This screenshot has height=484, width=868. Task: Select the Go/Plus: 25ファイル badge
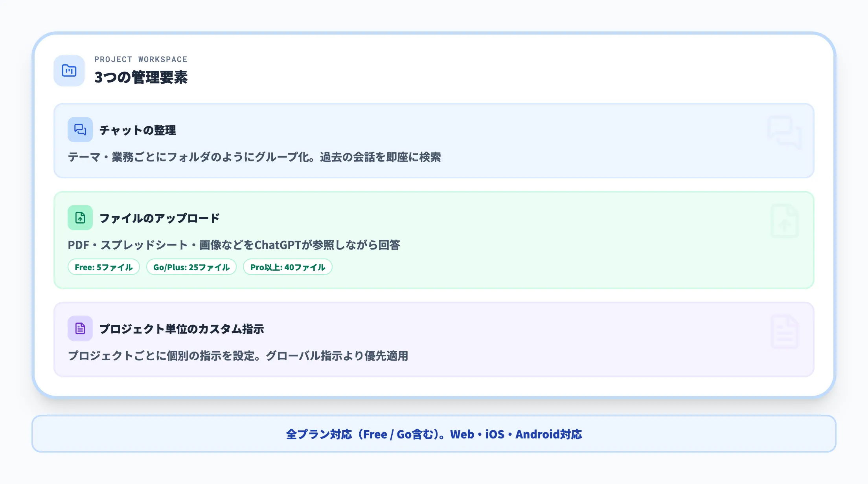pyautogui.click(x=191, y=267)
